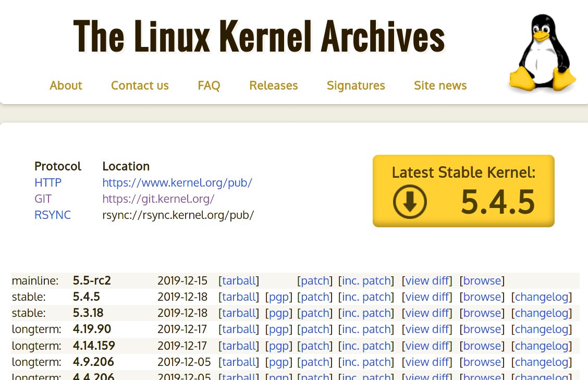This screenshot has height=380, width=588.
Task: Click the rsync://rsync.kernel.org/pub/ text
Action: (178, 215)
